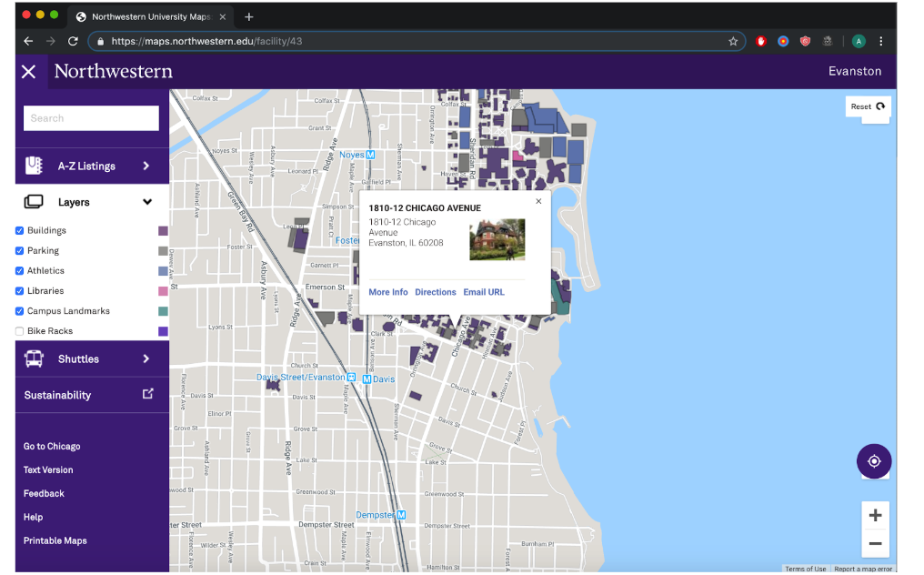Open the Sustainability menu item

(x=93, y=395)
